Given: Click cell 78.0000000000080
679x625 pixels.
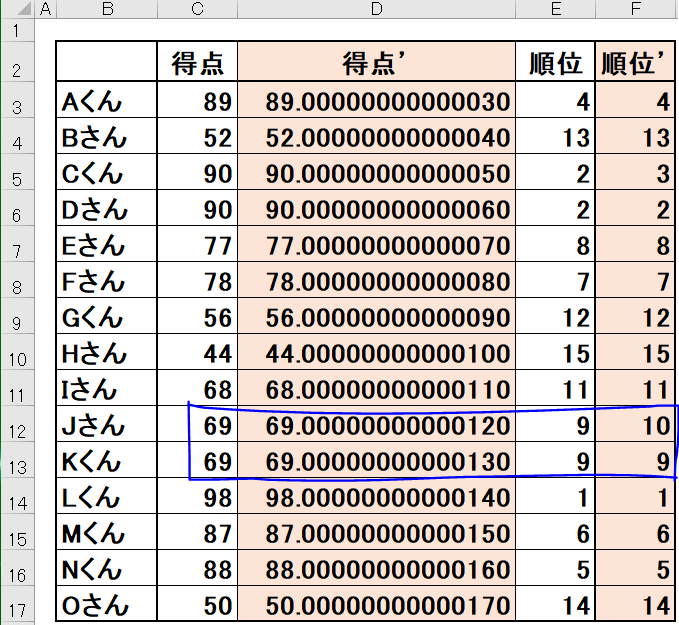Looking at the screenshot, I should point(376,279).
